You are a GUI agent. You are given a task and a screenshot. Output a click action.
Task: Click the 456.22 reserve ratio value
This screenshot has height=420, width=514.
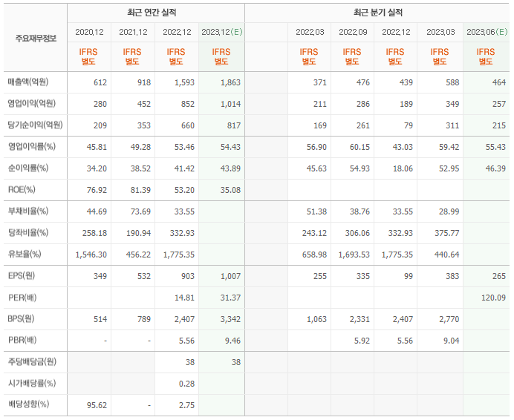pos(139,255)
